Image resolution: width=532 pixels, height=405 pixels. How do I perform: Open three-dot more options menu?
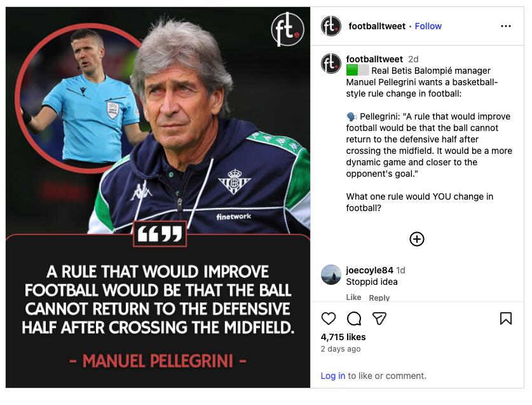click(x=505, y=26)
